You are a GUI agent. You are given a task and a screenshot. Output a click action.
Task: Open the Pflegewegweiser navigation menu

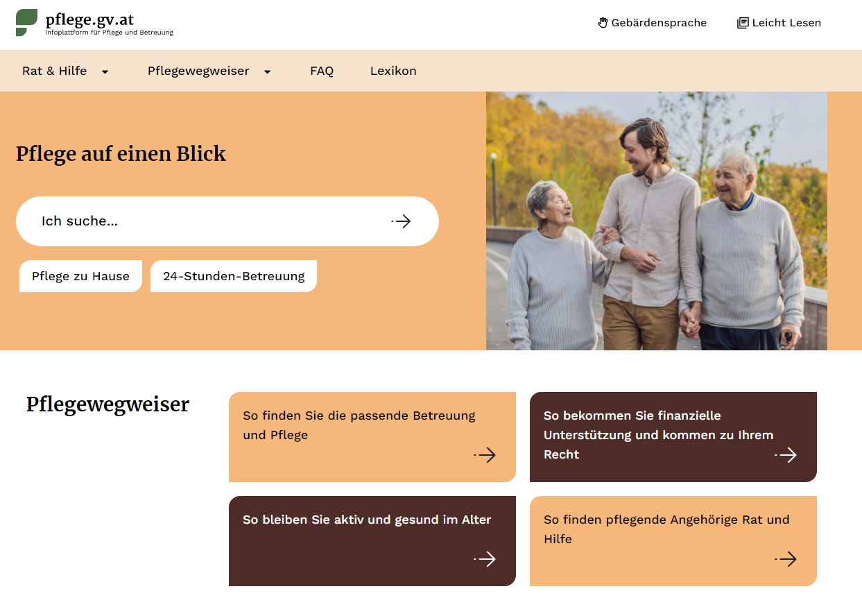tap(198, 71)
